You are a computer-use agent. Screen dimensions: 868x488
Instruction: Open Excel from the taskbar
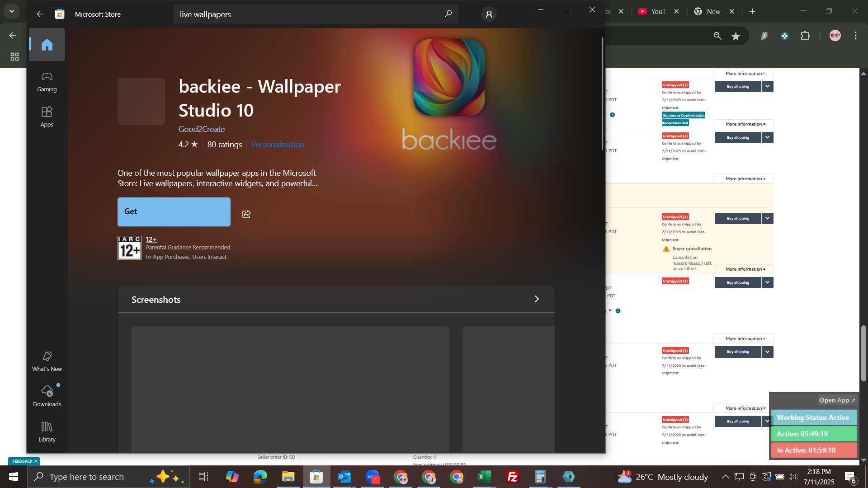click(x=485, y=477)
